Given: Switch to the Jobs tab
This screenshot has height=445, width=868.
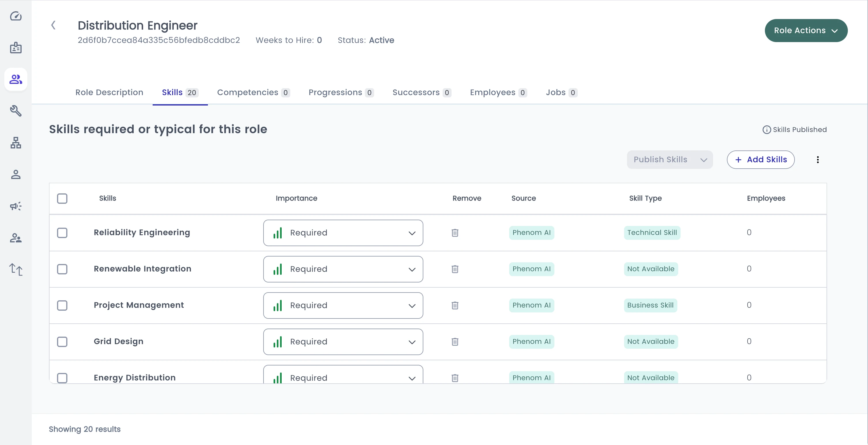Looking at the screenshot, I should (561, 92).
